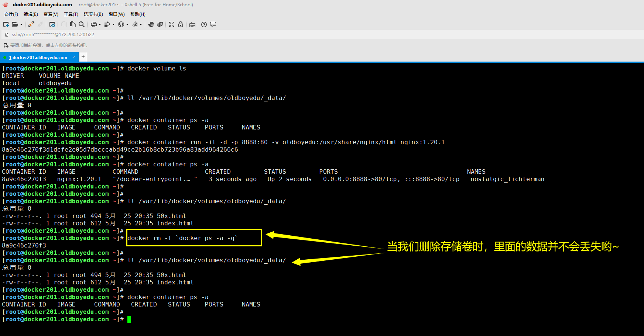This screenshot has height=336, width=644.
Task: Expand the font dropdown arrow
Action: pos(141,25)
